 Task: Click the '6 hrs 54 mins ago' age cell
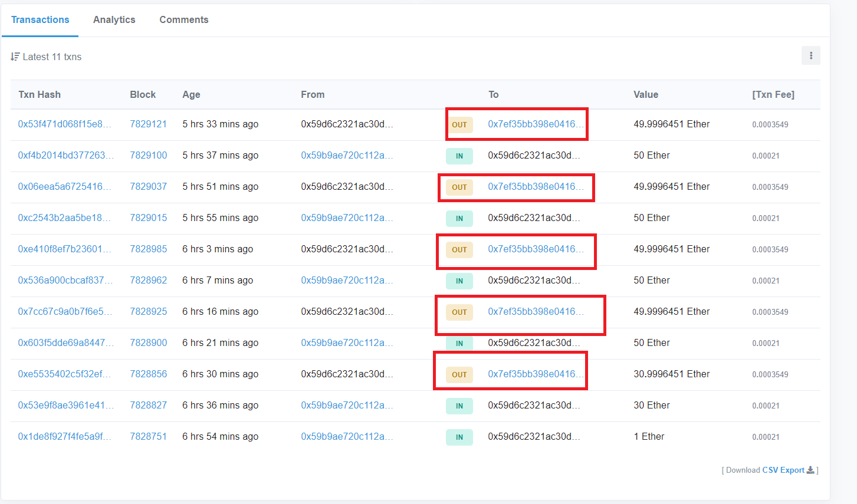[220, 436]
